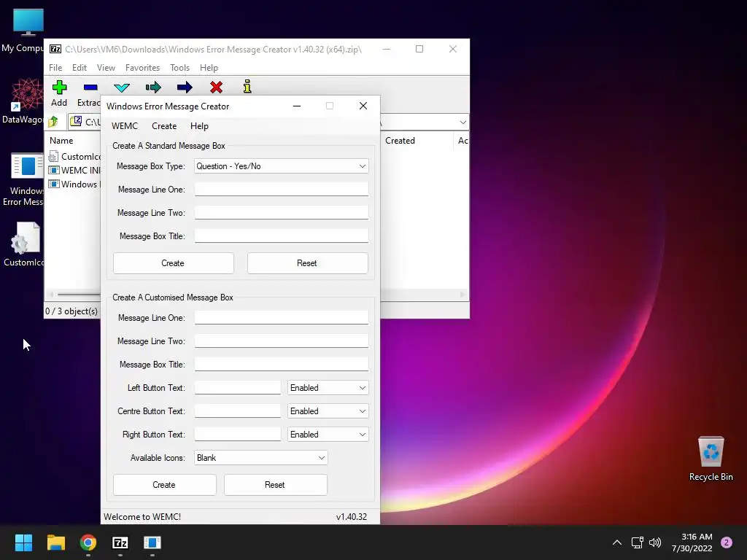Open Centre Button Text Enabled dropdown
This screenshot has width=747, height=560.
(x=328, y=411)
